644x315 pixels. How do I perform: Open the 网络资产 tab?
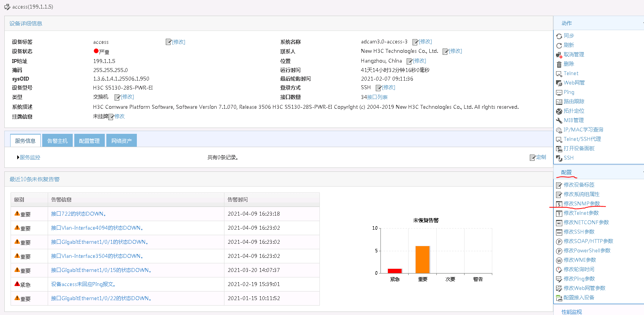pyautogui.click(x=121, y=141)
